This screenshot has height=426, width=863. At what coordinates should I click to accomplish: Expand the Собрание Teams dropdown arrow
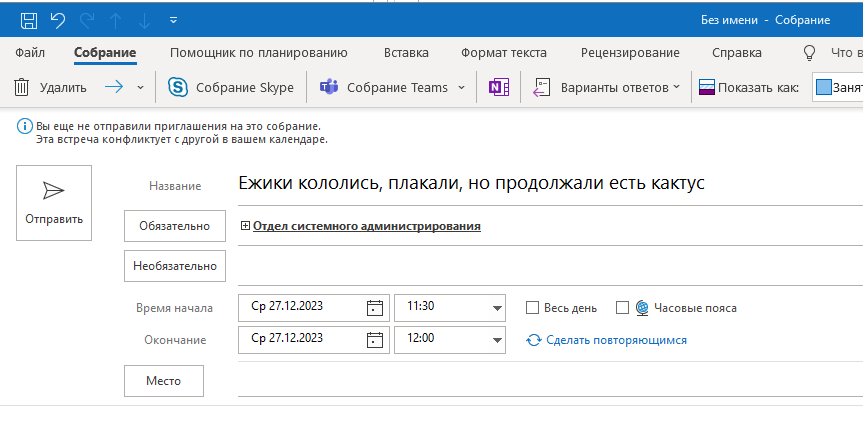pyautogui.click(x=461, y=88)
